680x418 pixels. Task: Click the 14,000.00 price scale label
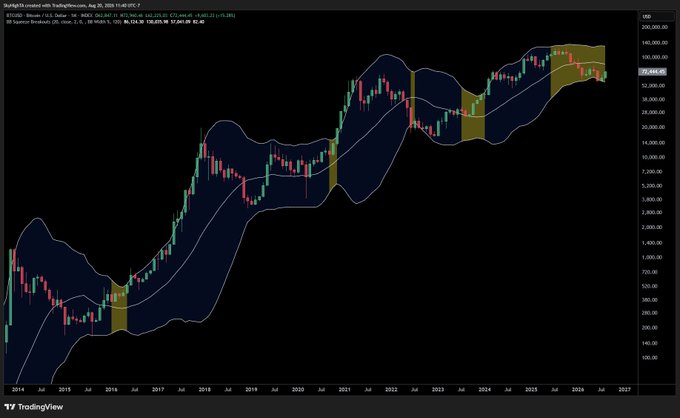[654, 143]
